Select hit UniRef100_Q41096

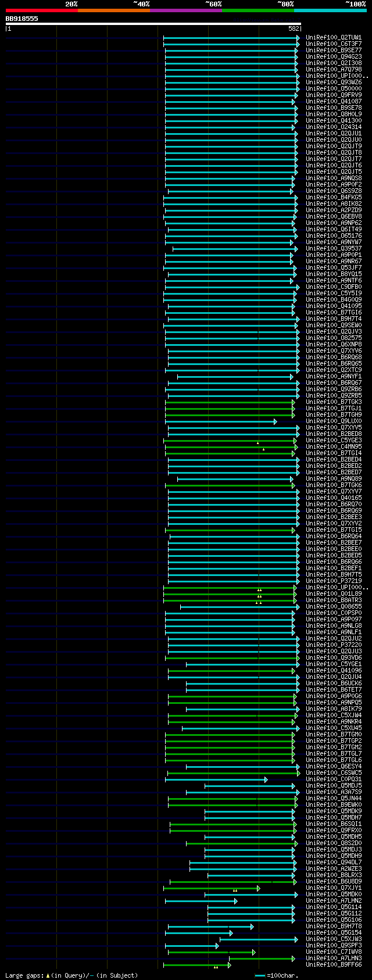[334, 670]
